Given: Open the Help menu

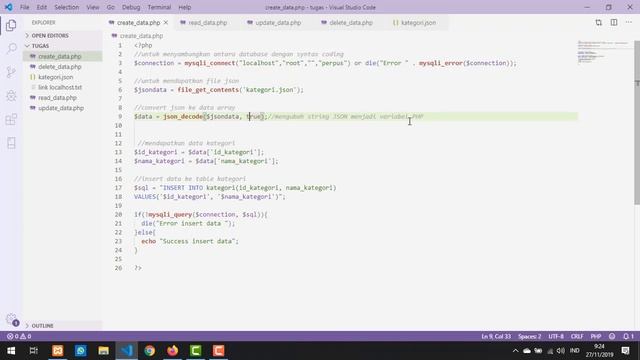Looking at the screenshot, I should tap(184, 7).
